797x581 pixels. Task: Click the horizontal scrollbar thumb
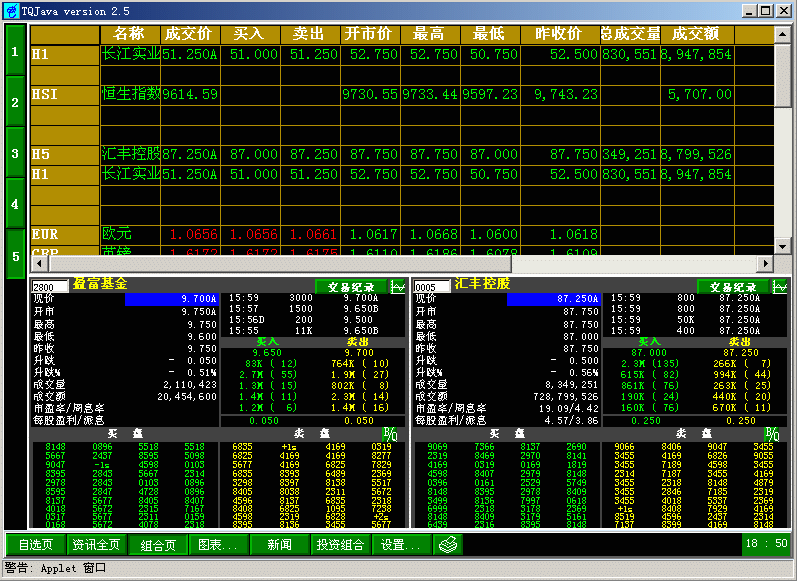(x=280, y=263)
